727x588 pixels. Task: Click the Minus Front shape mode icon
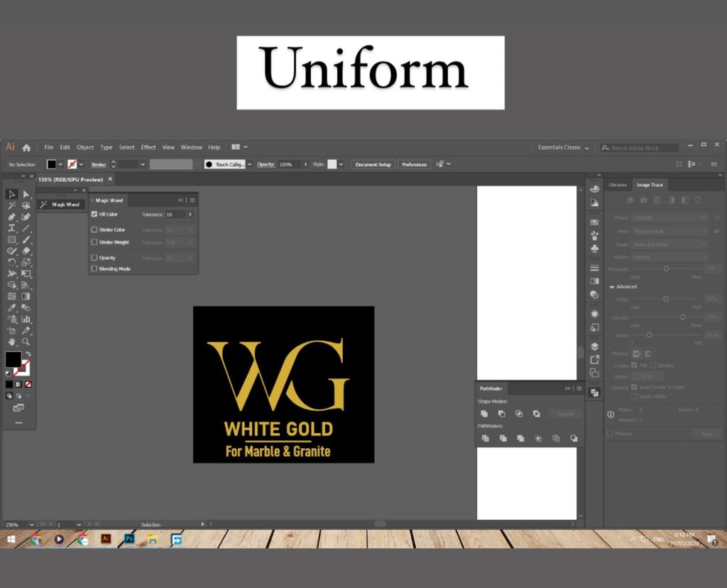click(502, 413)
